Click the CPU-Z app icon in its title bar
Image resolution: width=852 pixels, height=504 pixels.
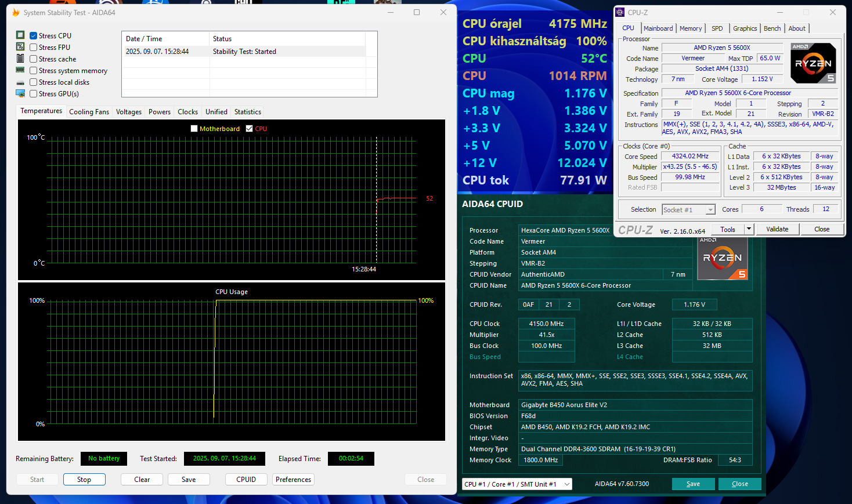coord(620,12)
